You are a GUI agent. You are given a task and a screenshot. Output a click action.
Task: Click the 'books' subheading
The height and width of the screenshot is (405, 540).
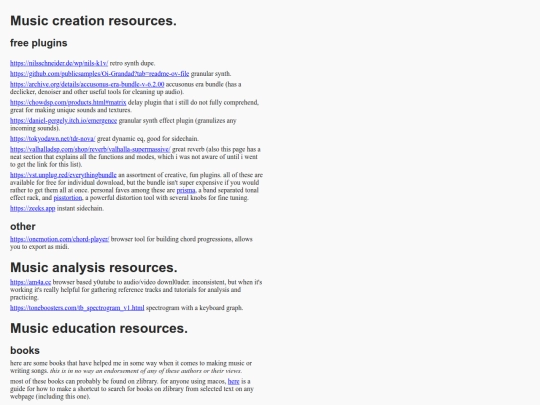coord(25,350)
